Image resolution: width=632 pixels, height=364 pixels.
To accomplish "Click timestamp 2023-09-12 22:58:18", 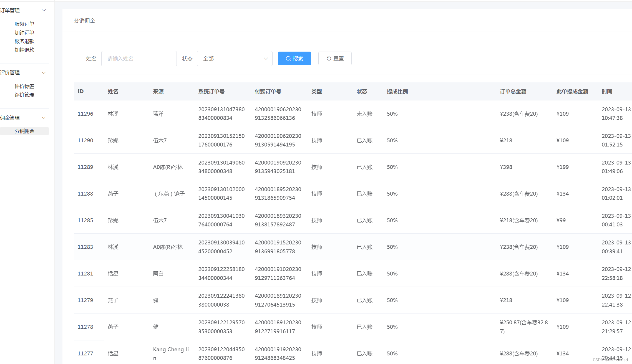I will (x=616, y=273).
